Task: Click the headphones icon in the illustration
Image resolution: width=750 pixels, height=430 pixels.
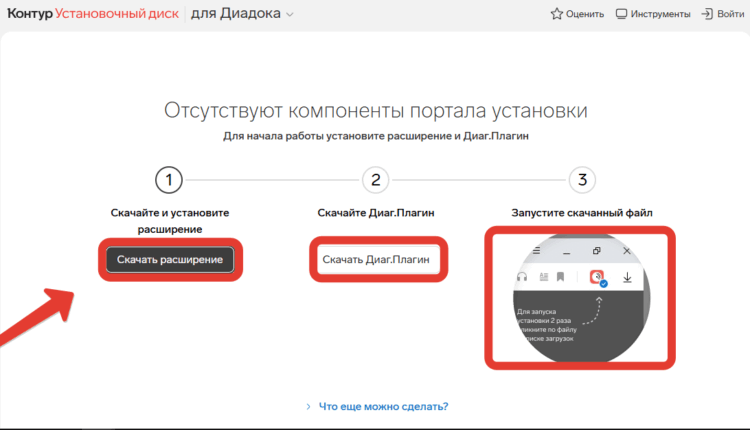Action: click(x=521, y=278)
